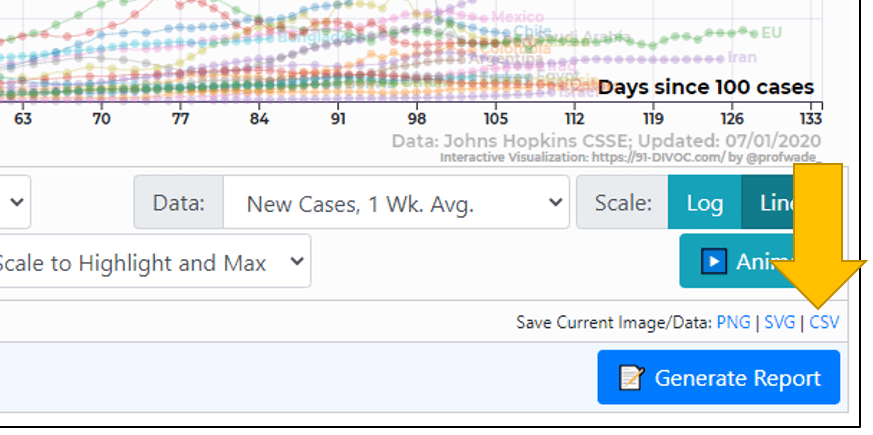Select the EU line label on chart
Viewport: 873px width, 435px height.
click(772, 33)
